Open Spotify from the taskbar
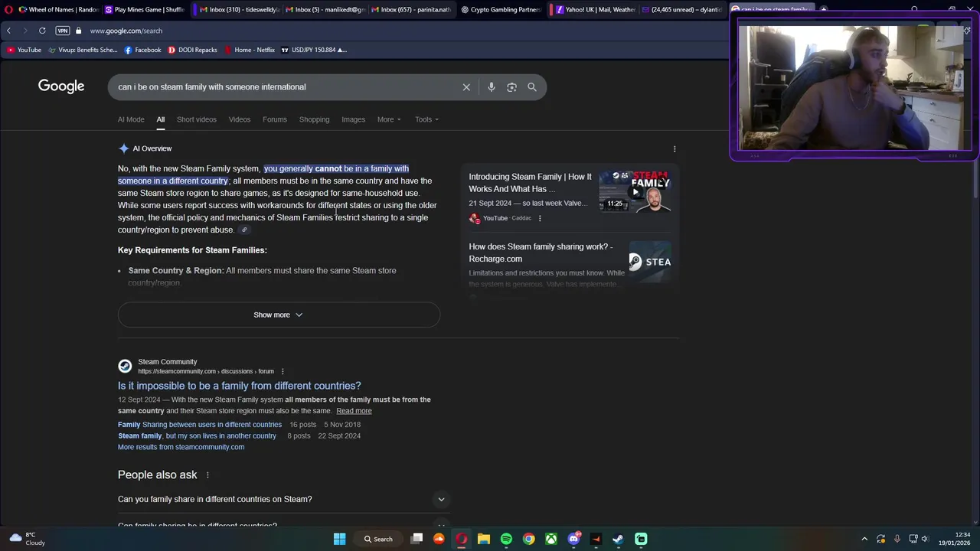The image size is (980, 551). tap(506, 539)
